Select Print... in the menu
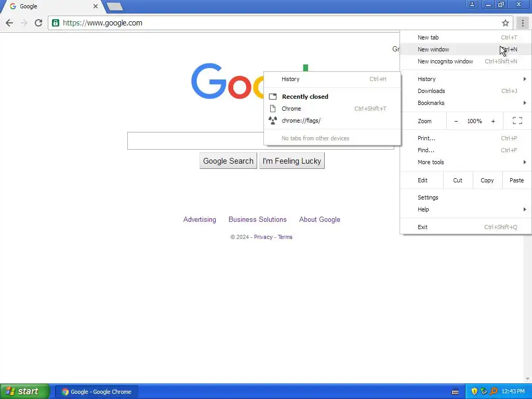 click(465, 138)
